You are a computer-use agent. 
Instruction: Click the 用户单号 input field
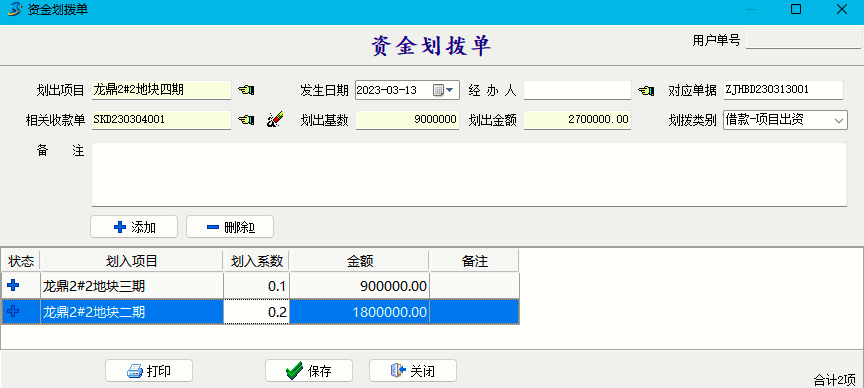pos(803,40)
